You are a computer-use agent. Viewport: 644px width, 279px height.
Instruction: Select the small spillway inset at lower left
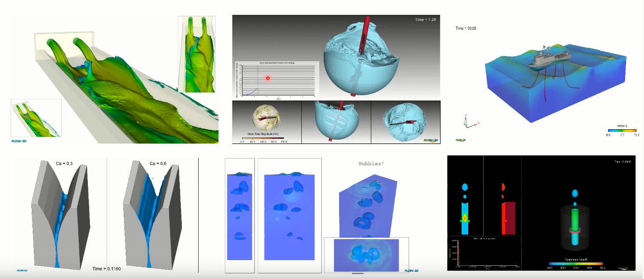(36, 118)
